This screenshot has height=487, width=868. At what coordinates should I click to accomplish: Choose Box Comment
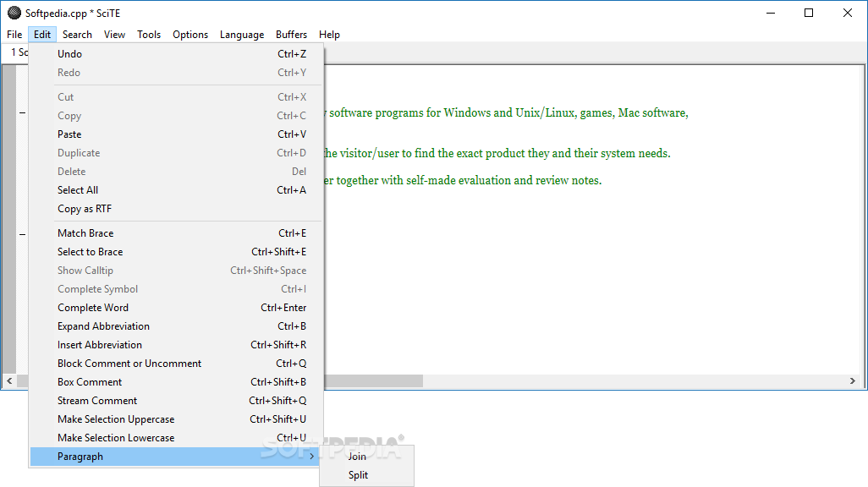point(176,382)
